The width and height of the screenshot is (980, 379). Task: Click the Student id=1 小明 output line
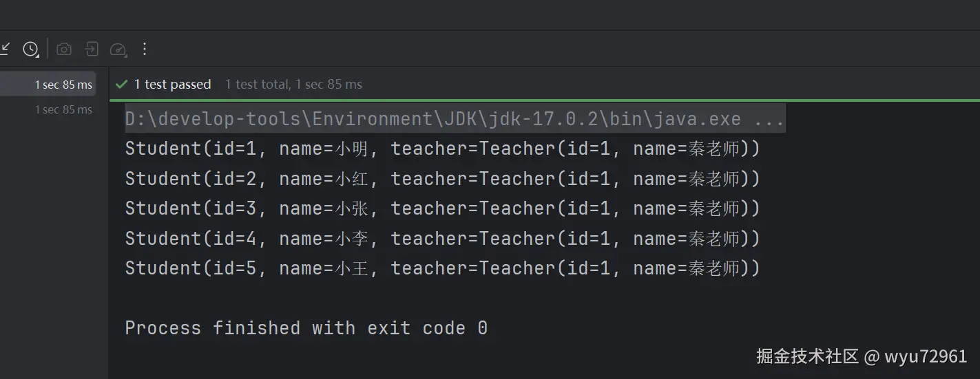pyautogui.click(x=441, y=149)
